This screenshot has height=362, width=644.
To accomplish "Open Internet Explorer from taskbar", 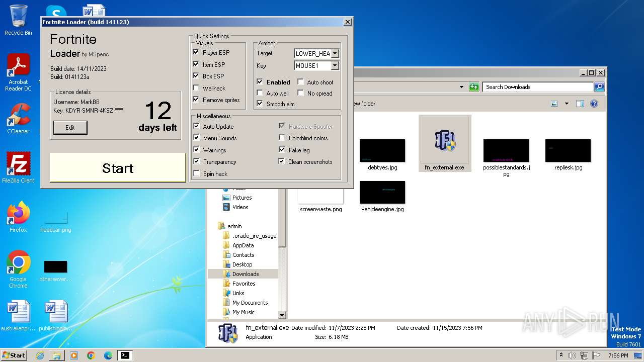I will [x=40, y=355].
